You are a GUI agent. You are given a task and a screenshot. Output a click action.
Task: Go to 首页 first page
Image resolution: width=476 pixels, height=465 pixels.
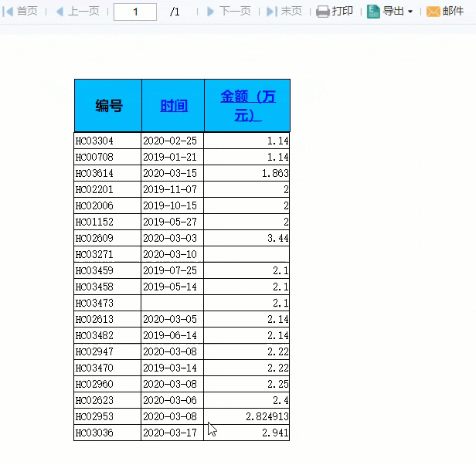tap(27, 12)
